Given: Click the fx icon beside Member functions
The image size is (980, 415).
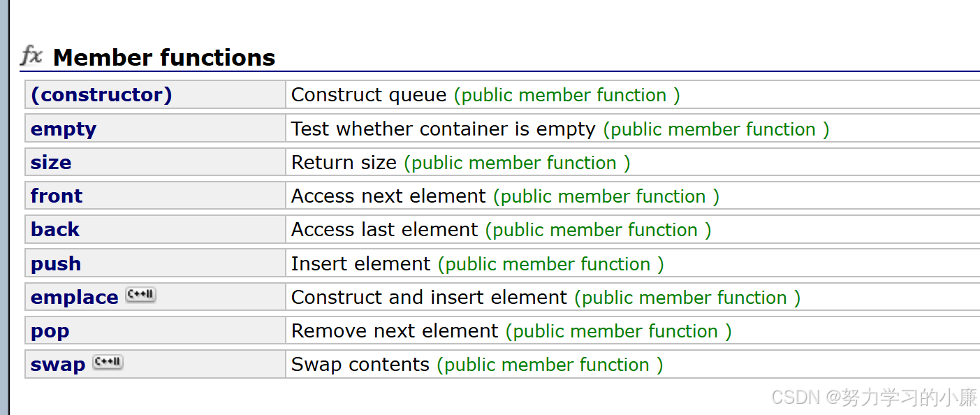Looking at the screenshot, I should pyautogui.click(x=31, y=56).
